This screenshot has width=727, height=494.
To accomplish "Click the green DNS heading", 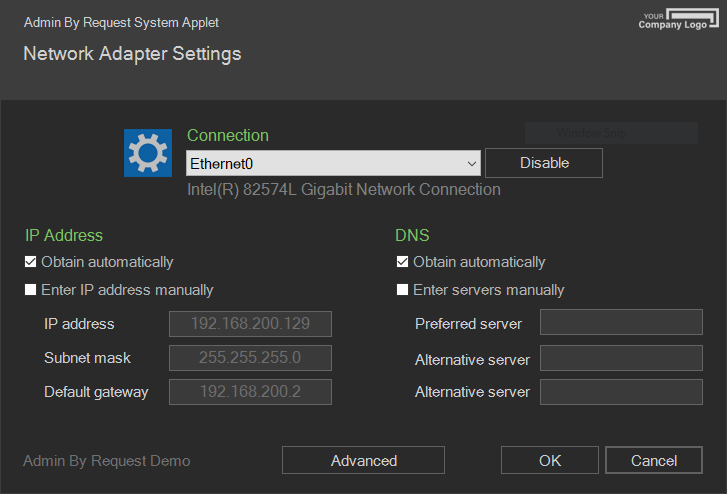I will click(412, 236).
